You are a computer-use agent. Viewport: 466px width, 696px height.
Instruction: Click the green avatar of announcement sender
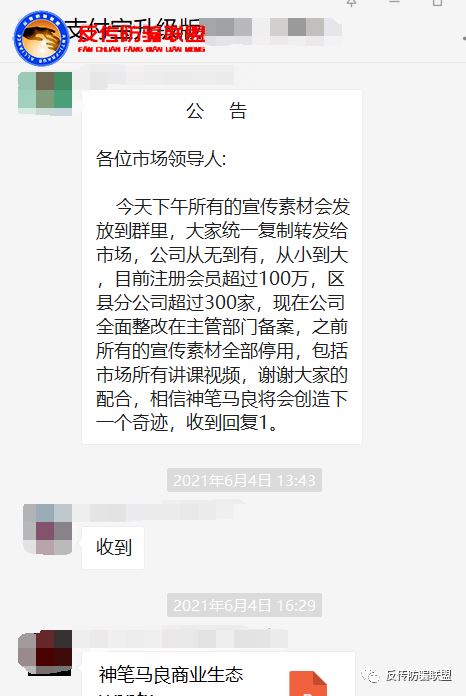tap(45, 93)
